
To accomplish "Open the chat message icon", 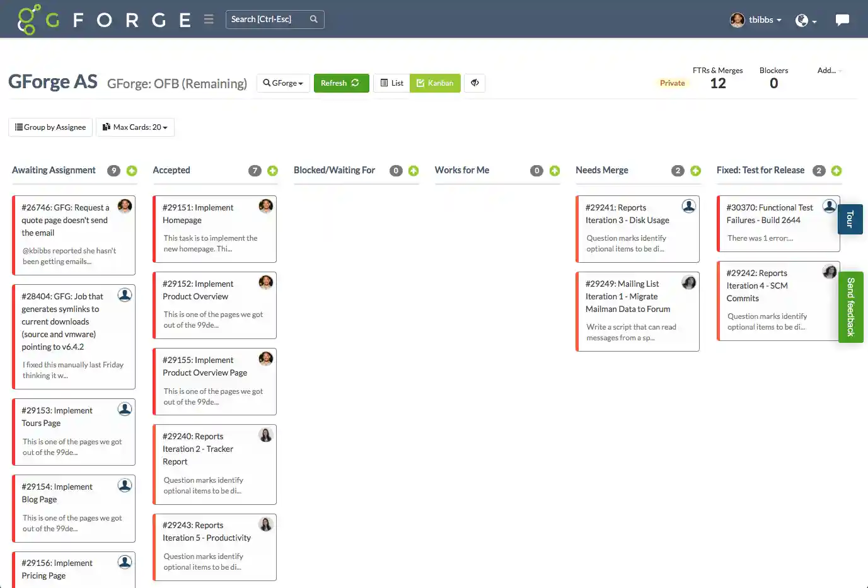I will pyautogui.click(x=843, y=20).
